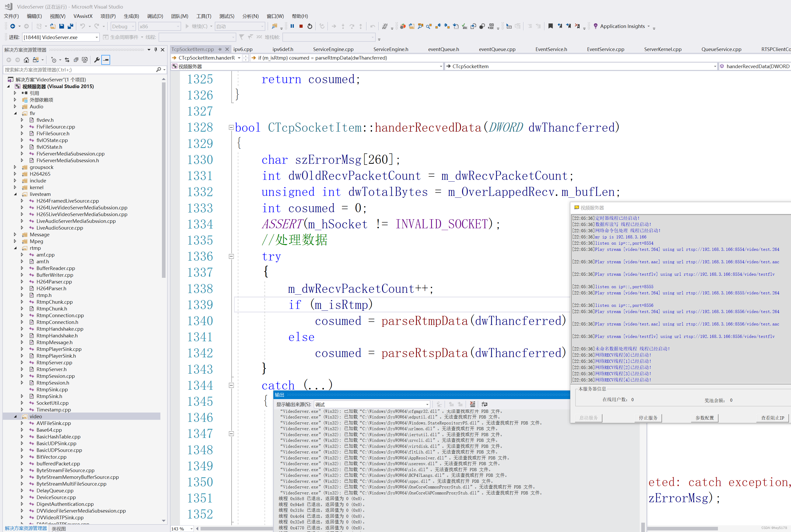
Task: Open the 调试(D) menu
Action: click(155, 16)
